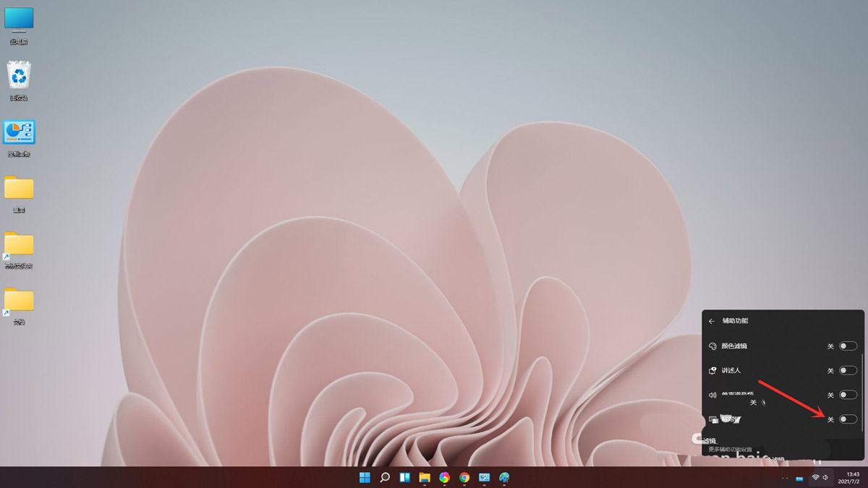Screen dimensions: 868x488
Task: Open the Start menu
Action: pyautogui.click(x=365, y=477)
